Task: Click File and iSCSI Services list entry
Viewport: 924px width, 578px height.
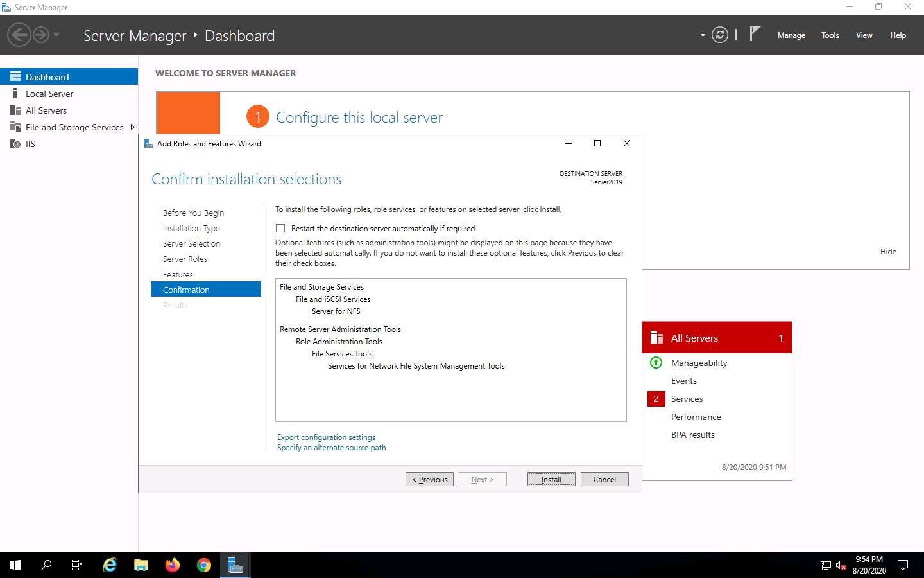Action: click(333, 299)
